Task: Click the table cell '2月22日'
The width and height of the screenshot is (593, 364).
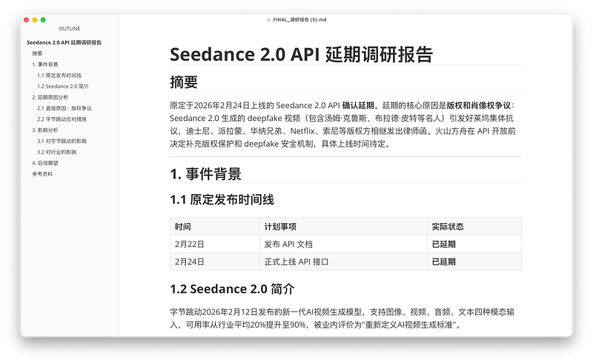Action: 214,244
